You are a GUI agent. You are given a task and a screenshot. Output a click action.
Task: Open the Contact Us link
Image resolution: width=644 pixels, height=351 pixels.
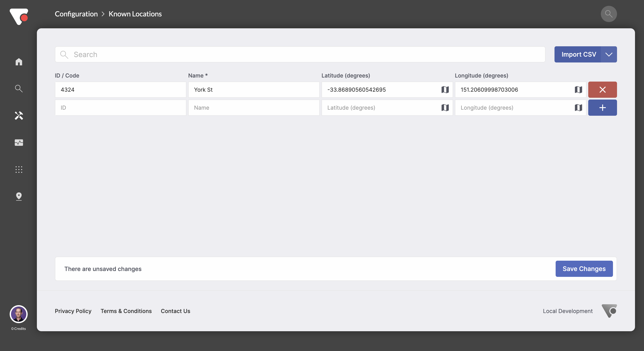[x=175, y=311]
